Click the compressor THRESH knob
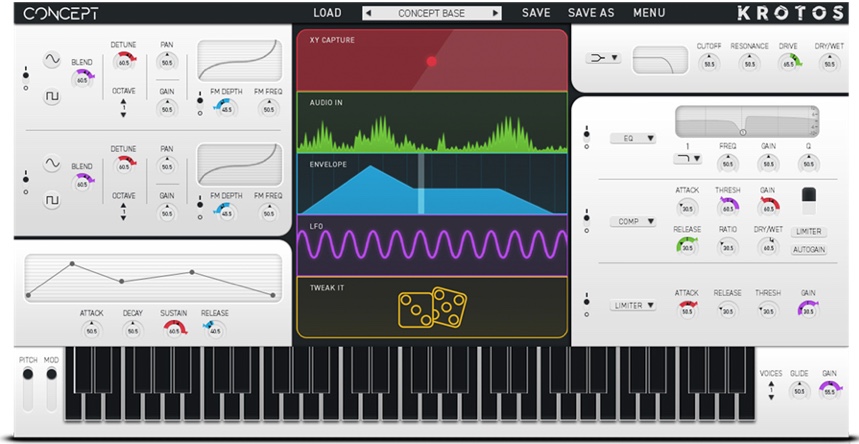 pyautogui.click(x=728, y=208)
